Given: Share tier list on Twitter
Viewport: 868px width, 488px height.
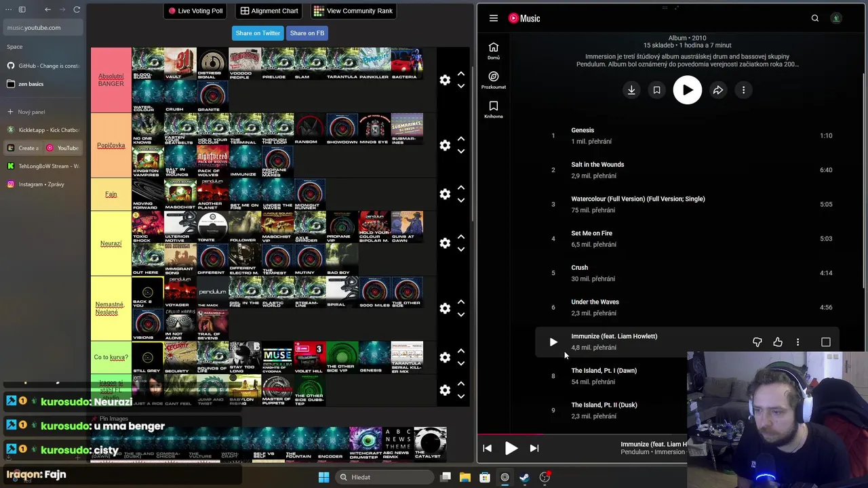Looking at the screenshot, I should (x=258, y=33).
